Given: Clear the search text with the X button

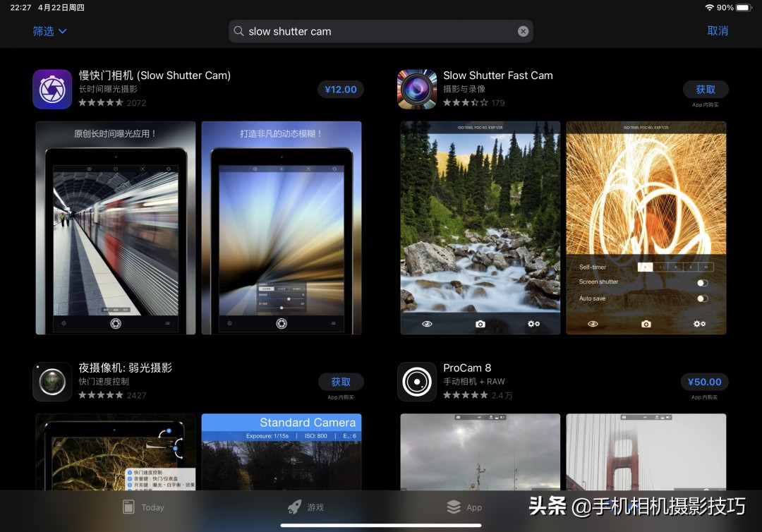Looking at the screenshot, I should [x=523, y=31].
